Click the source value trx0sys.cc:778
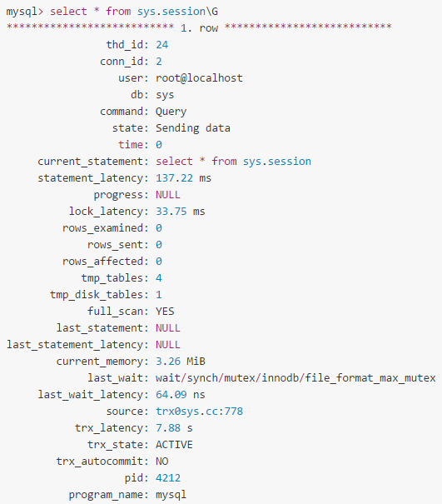The height and width of the screenshot is (504, 442). 199,412
